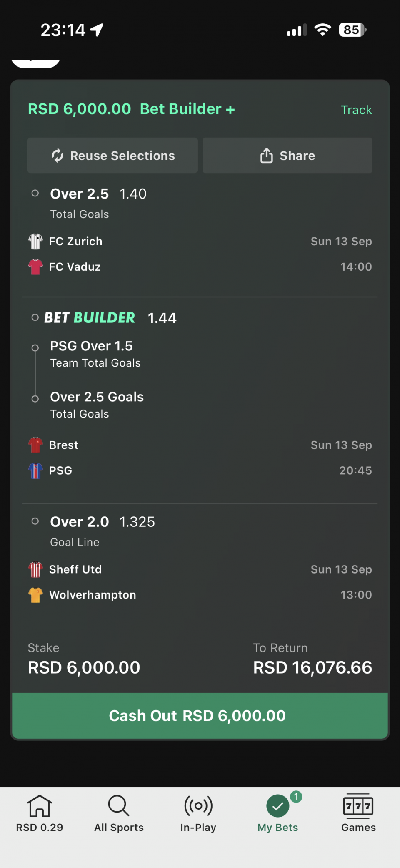This screenshot has height=868, width=400.
Task: Tap the Reuse Selections button
Action: (x=112, y=156)
